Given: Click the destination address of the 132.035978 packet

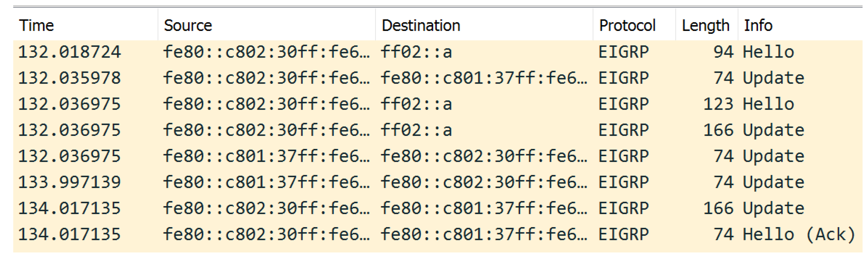Looking at the screenshot, I should point(483,78).
